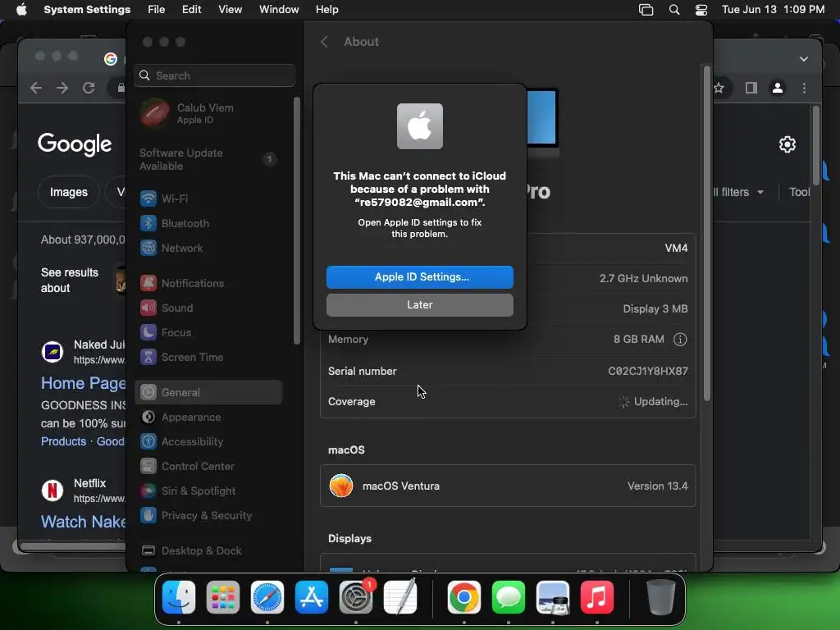Open TextEdit from the Dock
This screenshot has height=630, width=840.
pyautogui.click(x=400, y=597)
